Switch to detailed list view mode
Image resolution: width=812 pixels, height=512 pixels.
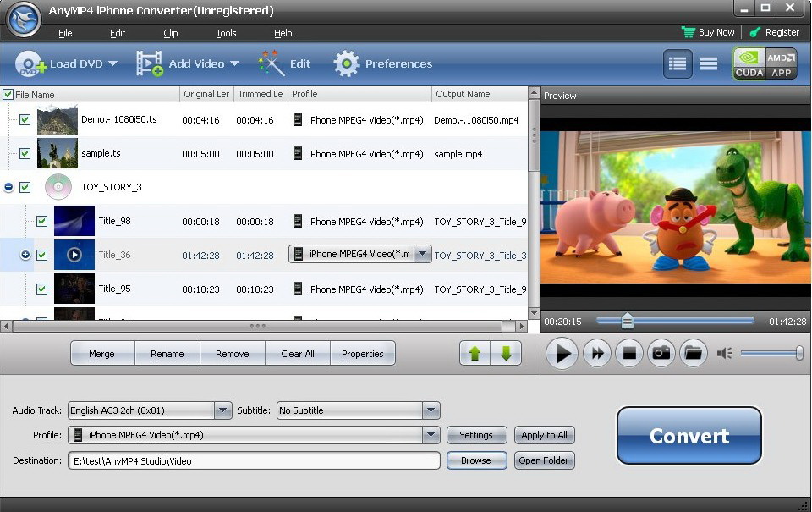tap(678, 63)
